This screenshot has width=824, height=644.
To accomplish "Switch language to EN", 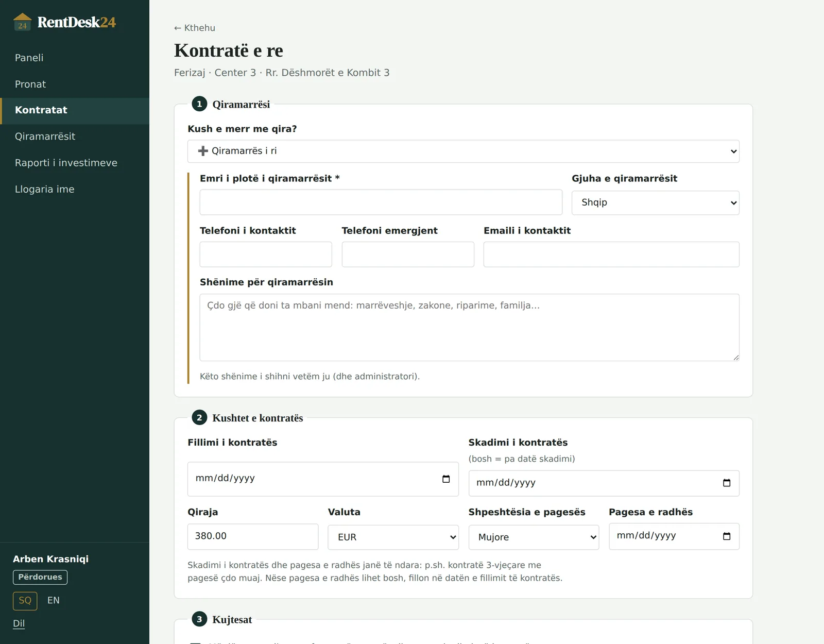I will [54, 601].
